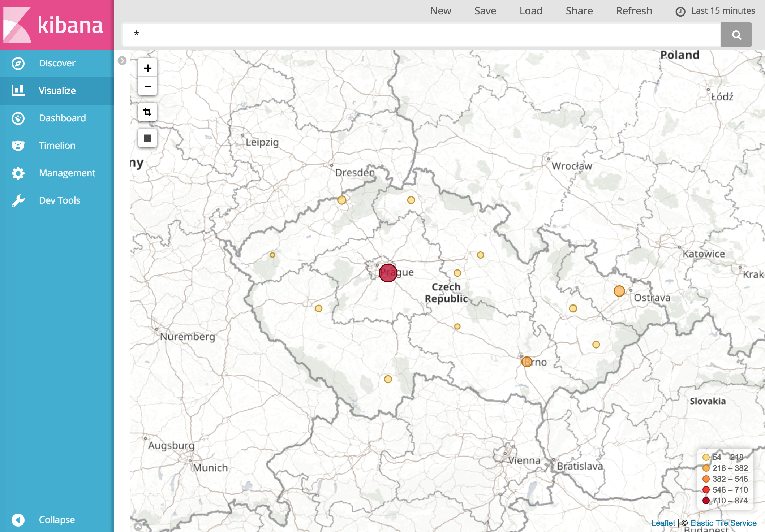This screenshot has width=765, height=532.
Task: Open the Share menu option
Action: click(579, 11)
